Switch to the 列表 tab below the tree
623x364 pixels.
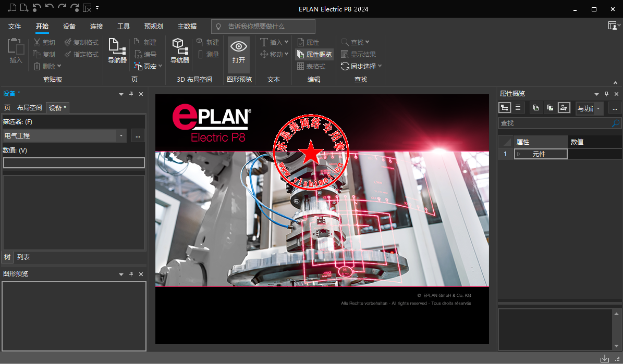(23, 257)
